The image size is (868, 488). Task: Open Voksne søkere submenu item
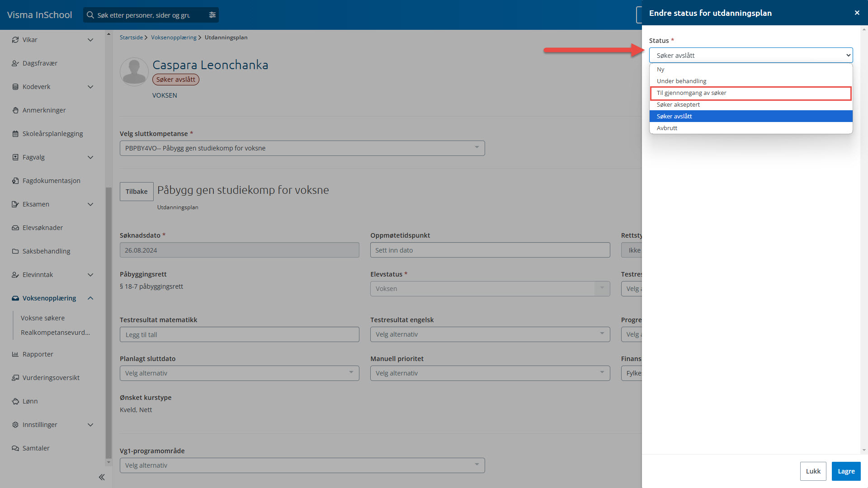click(x=42, y=318)
